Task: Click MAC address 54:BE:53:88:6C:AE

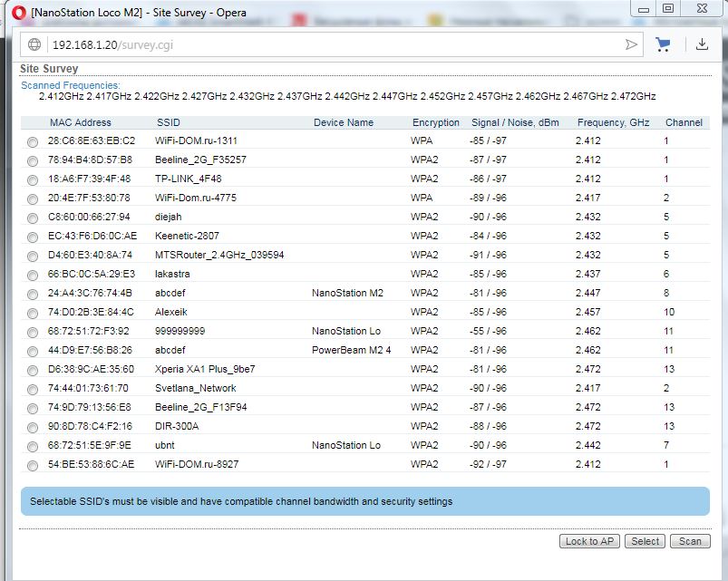Action: (x=91, y=464)
